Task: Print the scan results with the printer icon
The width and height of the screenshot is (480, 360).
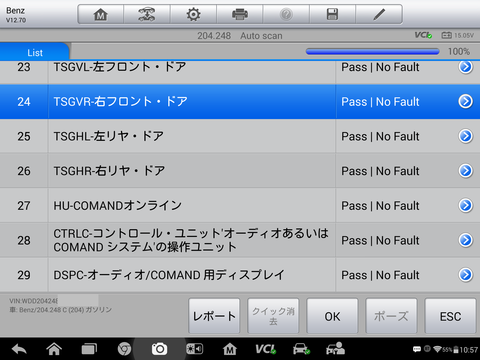Action: click(x=240, y=14)
